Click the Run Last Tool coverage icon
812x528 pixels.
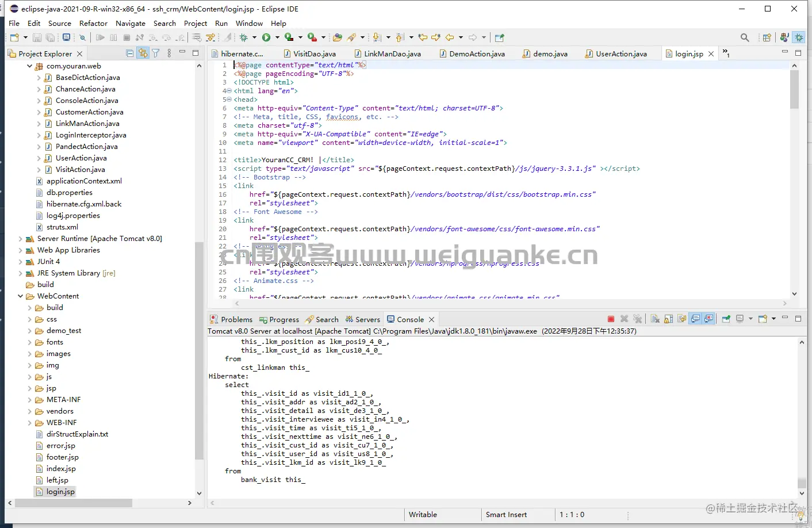(x=289, y=37)
